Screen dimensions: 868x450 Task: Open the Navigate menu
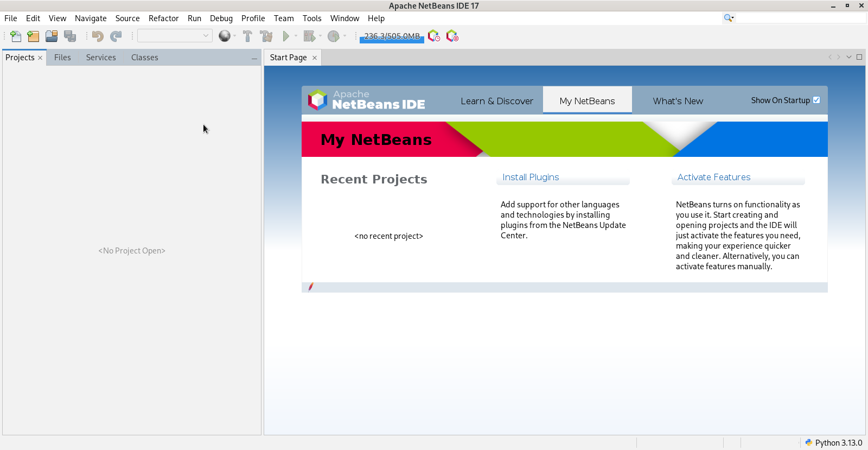pos(91,18)
